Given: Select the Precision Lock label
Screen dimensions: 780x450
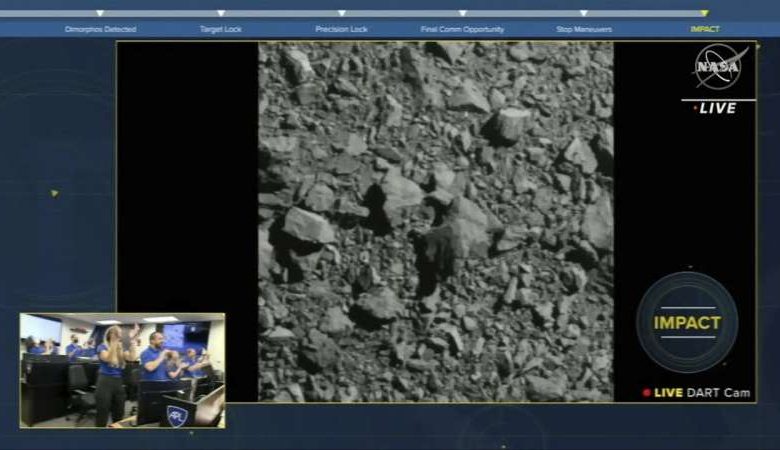Looking at the screenshot, I should coord(342,29).
